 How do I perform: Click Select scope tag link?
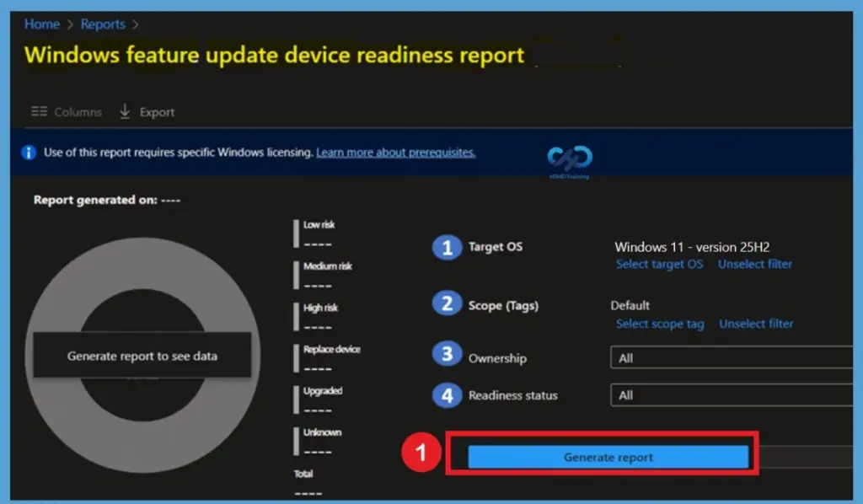pyautogui.click(x=660, y=324)
